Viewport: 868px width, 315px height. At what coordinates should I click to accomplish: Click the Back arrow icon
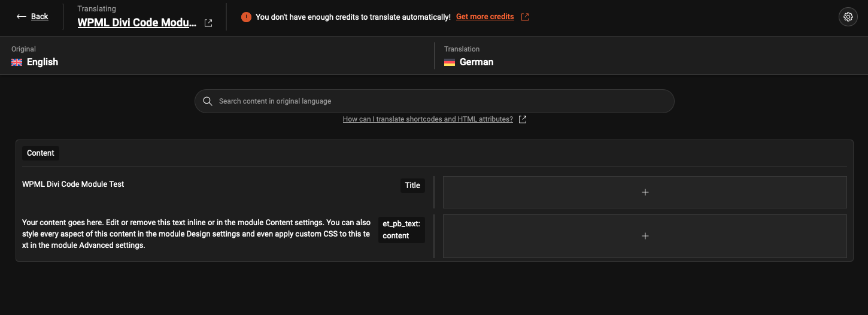[22, 17]
